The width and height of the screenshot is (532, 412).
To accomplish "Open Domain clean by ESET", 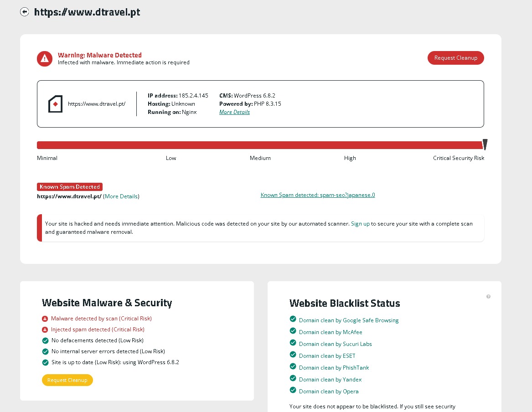I will (327, 356).
